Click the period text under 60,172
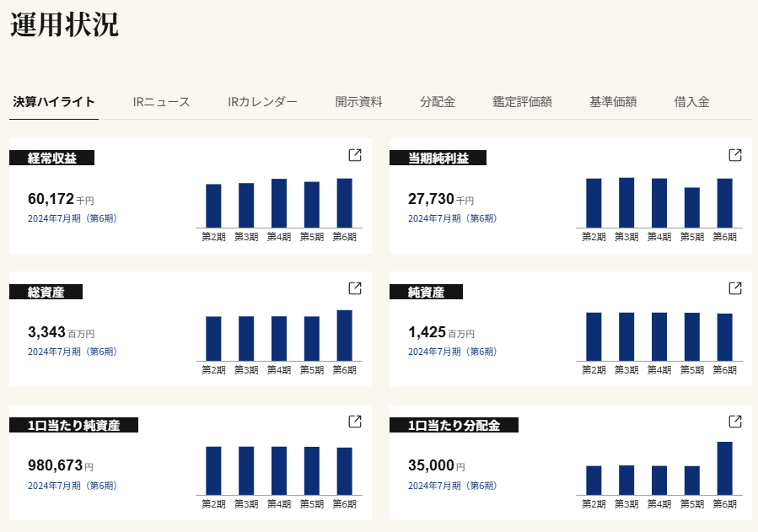The image size is (758, 532). click(73, 218)
